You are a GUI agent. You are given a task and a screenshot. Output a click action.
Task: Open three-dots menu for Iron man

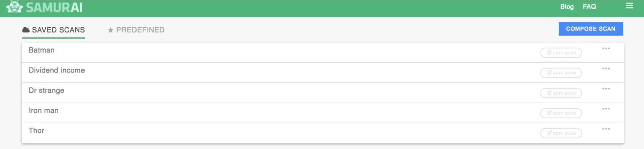pos(606,109)
